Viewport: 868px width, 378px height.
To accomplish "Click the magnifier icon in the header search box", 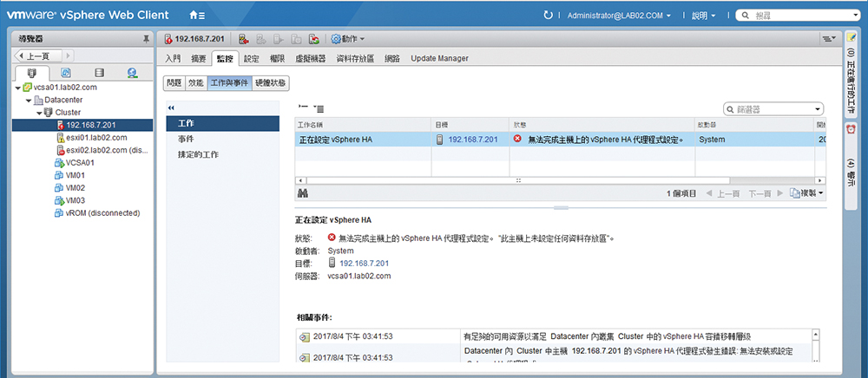I will pyautogui.click(x=746, y=16).
